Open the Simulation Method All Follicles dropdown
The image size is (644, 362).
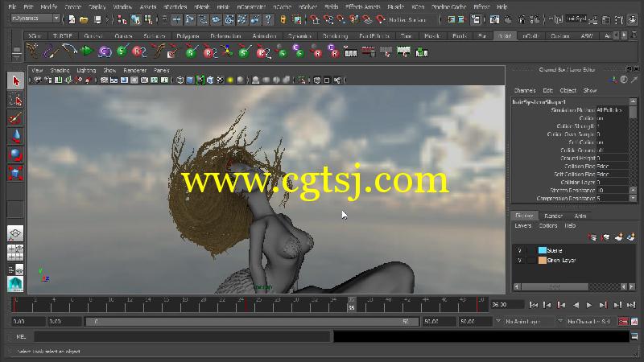(x=612, y=110)
